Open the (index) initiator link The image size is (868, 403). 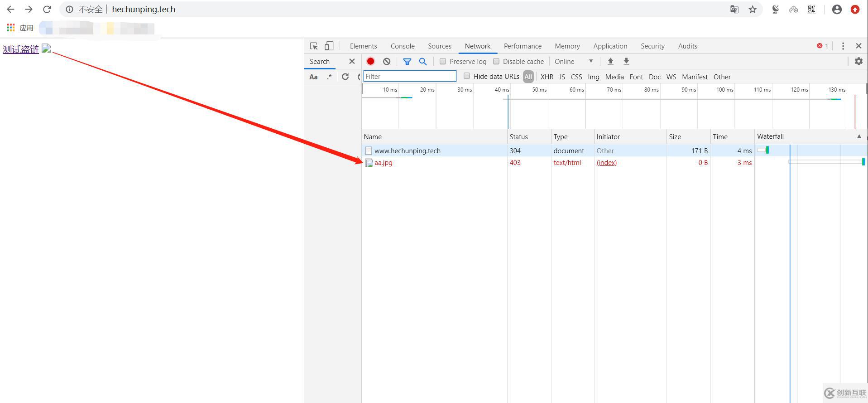(x=607, y=162)
